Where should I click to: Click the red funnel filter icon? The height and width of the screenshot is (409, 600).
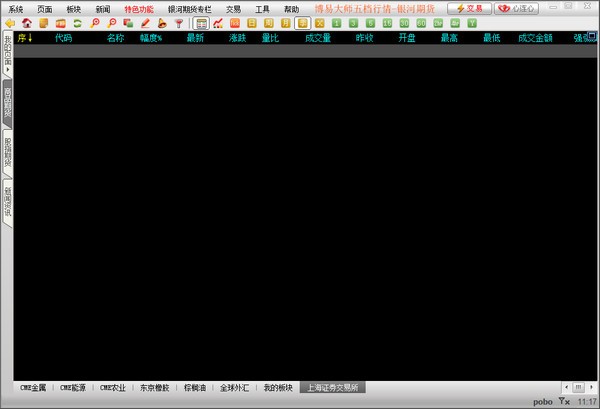click(x=179, y=23)
